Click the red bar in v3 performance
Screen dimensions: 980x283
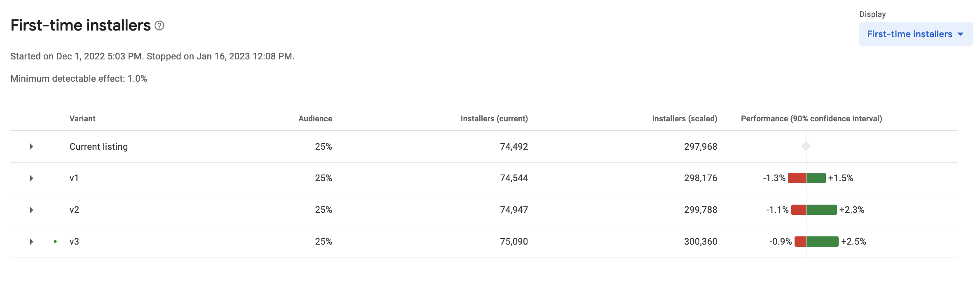[800, 242]
